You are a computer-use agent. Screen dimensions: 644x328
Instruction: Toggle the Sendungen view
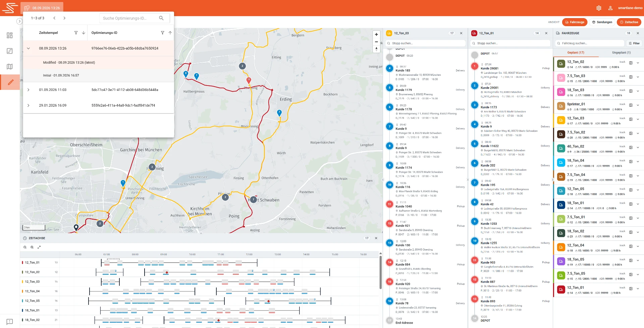tap(602, 22)
